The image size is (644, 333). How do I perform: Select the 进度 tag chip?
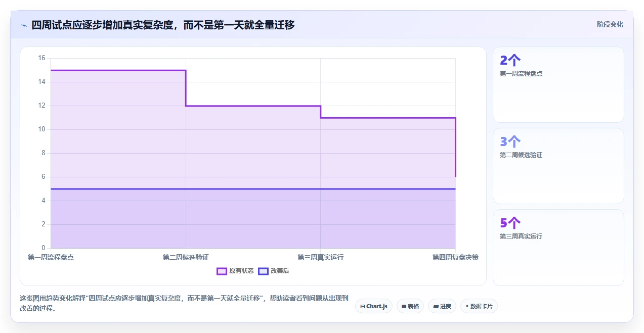(442, 306)
